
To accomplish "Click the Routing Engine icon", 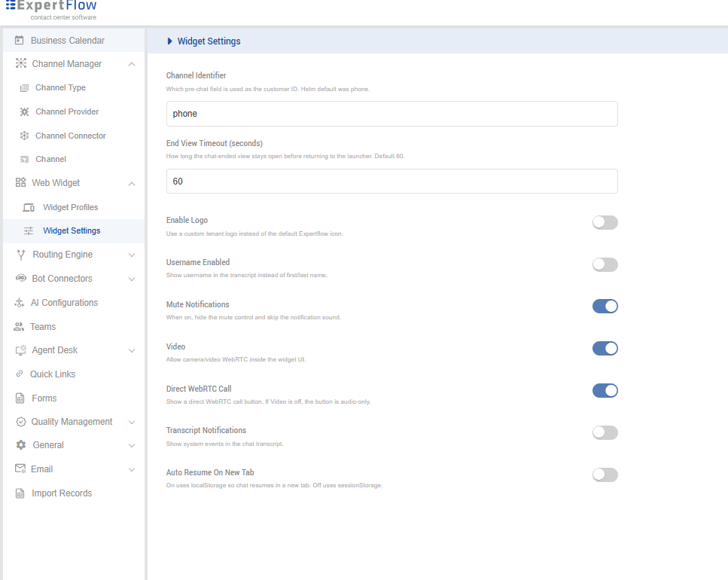I will point(21,255).
